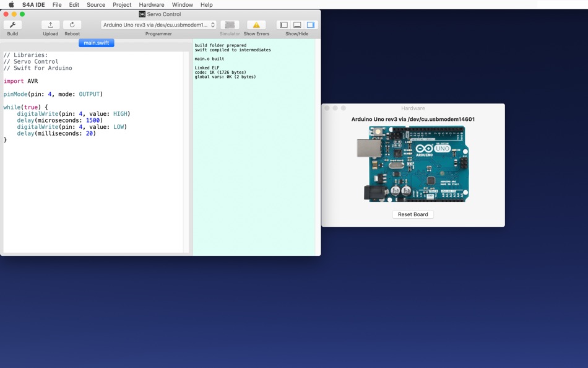Select the main.swift tab
Screen dimensions: 588x368
tap(97, 43)
